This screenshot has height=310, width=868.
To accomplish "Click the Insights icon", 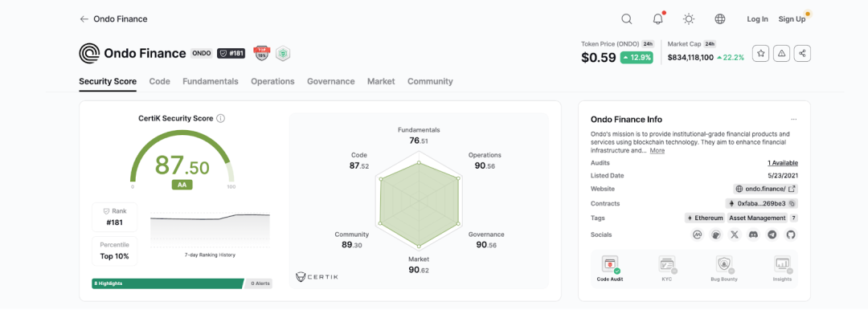I will pos(783,264).
